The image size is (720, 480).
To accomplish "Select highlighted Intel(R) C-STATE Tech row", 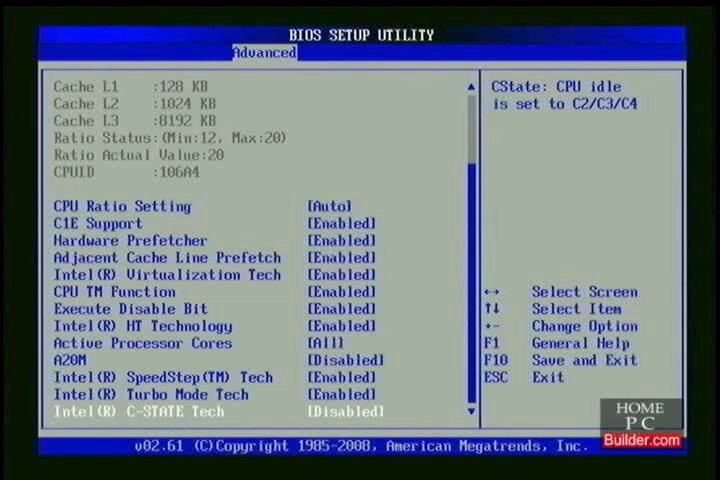I will pyautogui.click(x=139, y=411).
